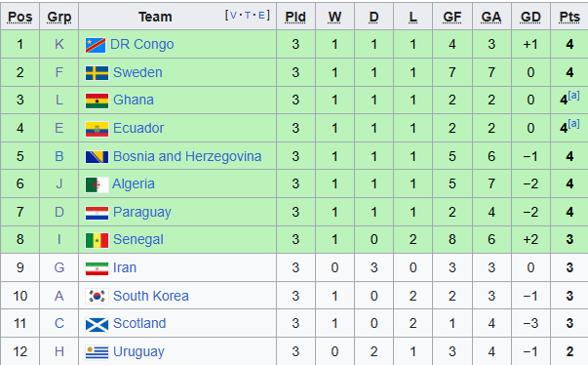Open Group K link for DR Congo
Screen dimensions: 588x365
pos(59,44)
